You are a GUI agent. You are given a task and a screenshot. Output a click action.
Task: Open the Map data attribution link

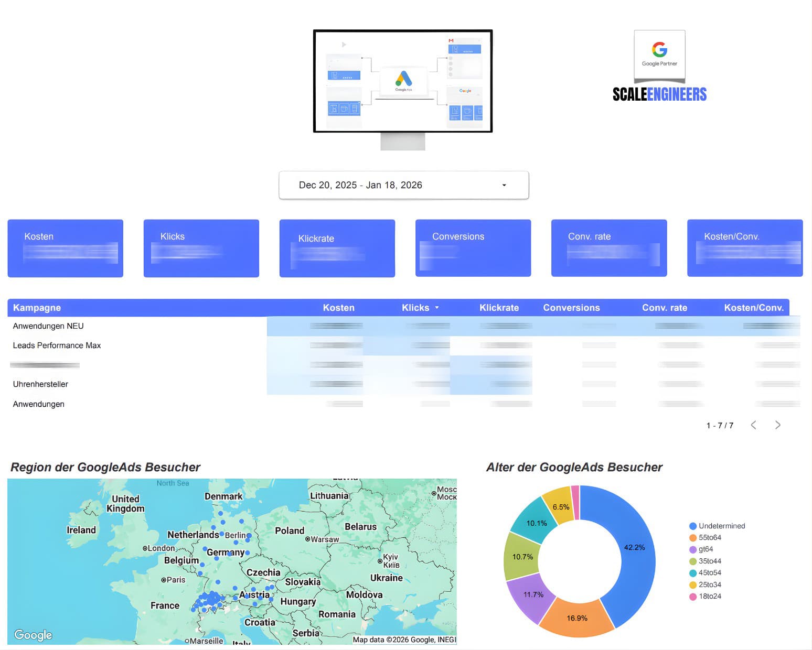click(x=404, y=640)
